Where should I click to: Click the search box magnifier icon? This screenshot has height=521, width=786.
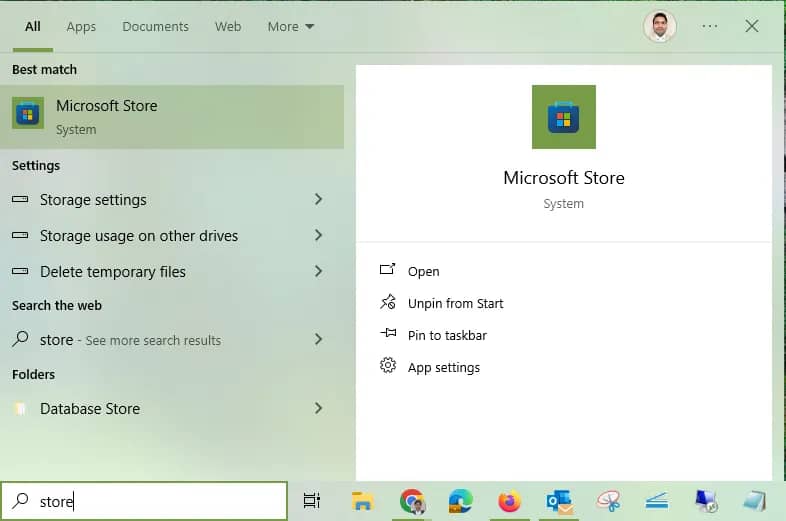[21, 500]
